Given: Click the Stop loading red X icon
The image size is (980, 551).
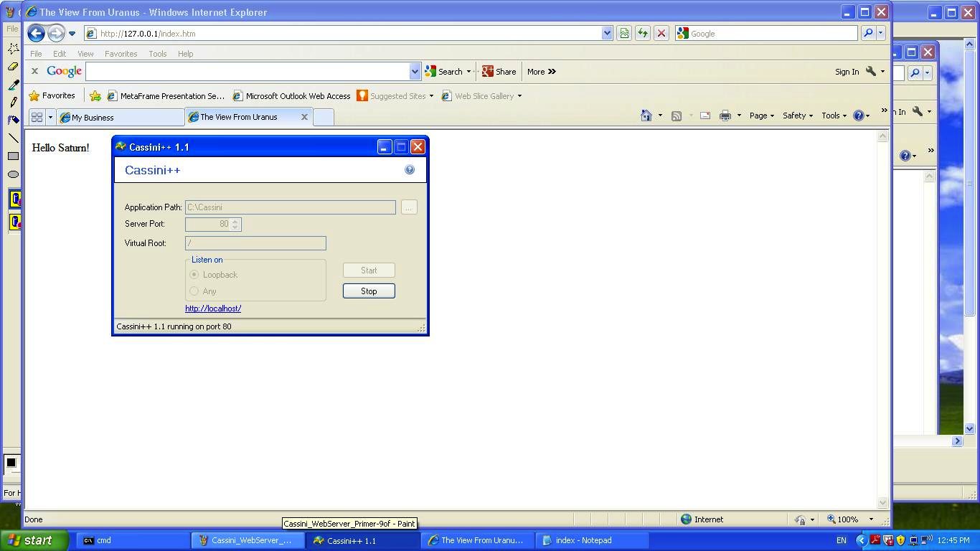Looking at the screenshot, I should [x=661, y=33].
